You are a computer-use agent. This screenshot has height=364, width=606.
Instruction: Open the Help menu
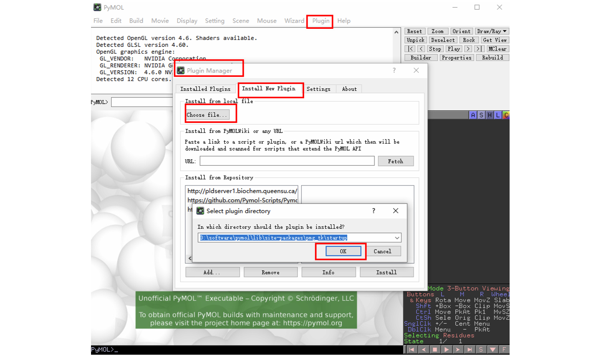344,21
